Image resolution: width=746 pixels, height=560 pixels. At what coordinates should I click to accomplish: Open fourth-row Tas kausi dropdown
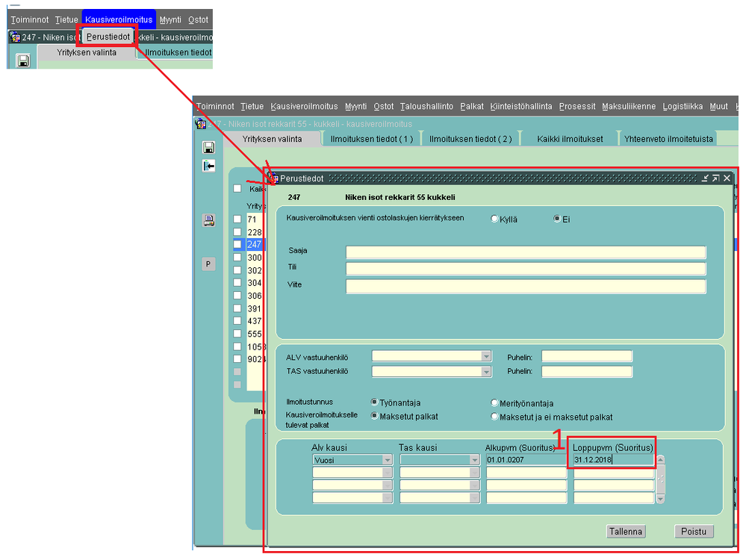[474, 498]
